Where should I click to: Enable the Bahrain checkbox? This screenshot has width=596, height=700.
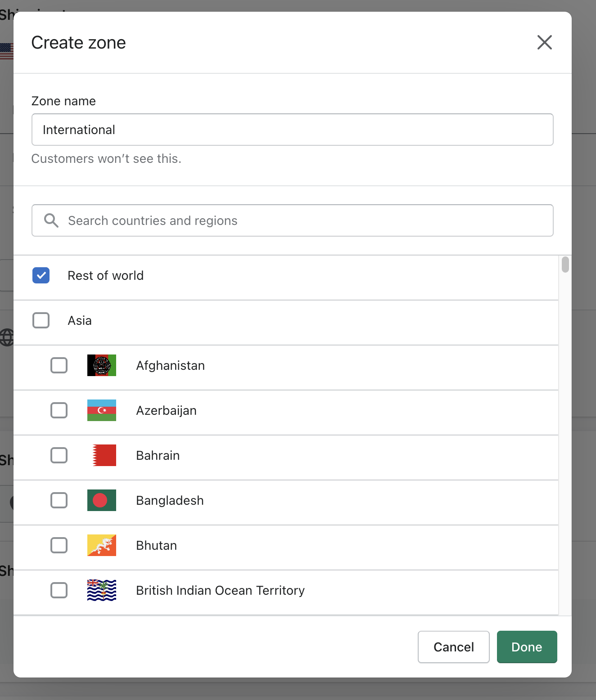(x=59, y=455)
